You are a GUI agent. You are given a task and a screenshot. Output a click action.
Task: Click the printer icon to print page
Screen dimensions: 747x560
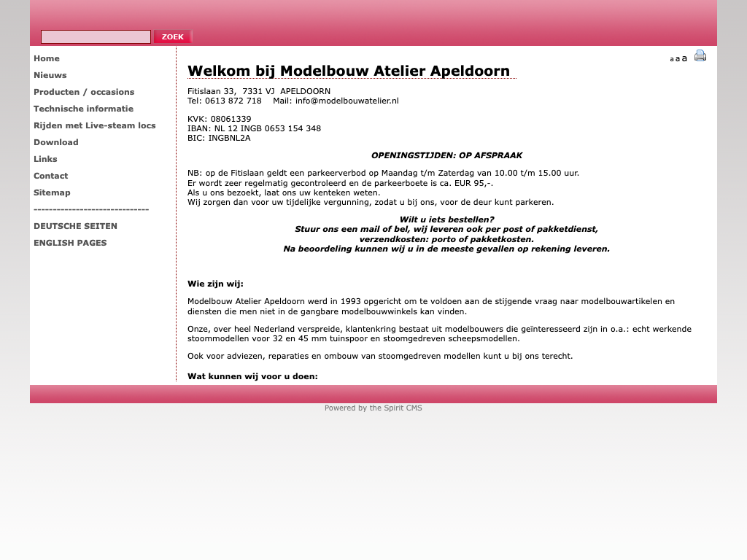[x=700, y=56]
